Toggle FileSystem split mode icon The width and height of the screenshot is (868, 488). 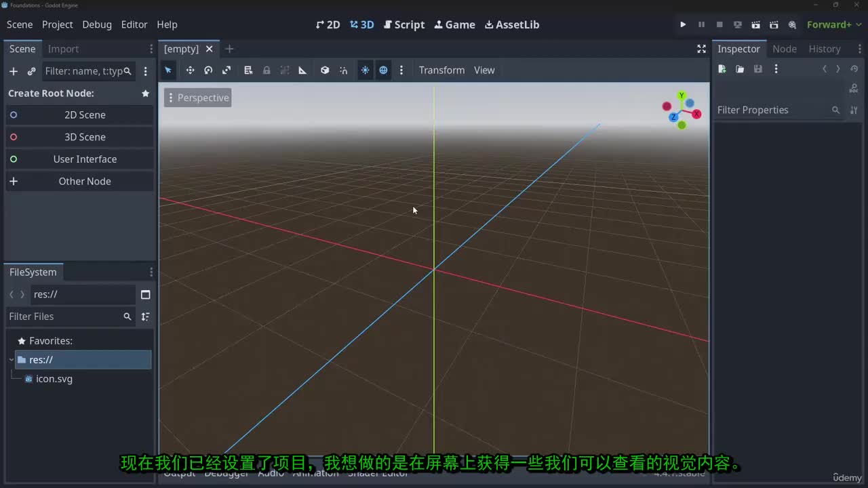pos(145,295)
